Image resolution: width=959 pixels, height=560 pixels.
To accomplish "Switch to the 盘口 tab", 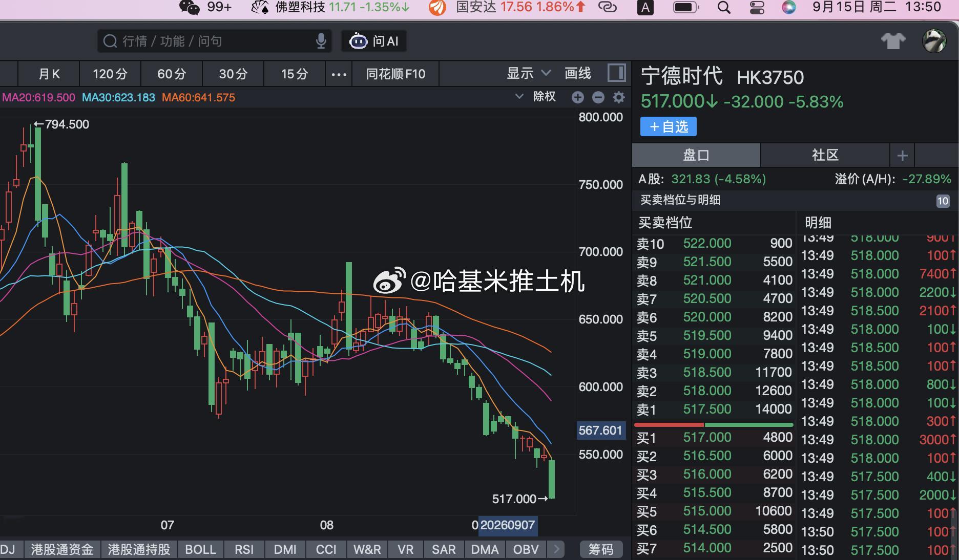I will point(696,156).
